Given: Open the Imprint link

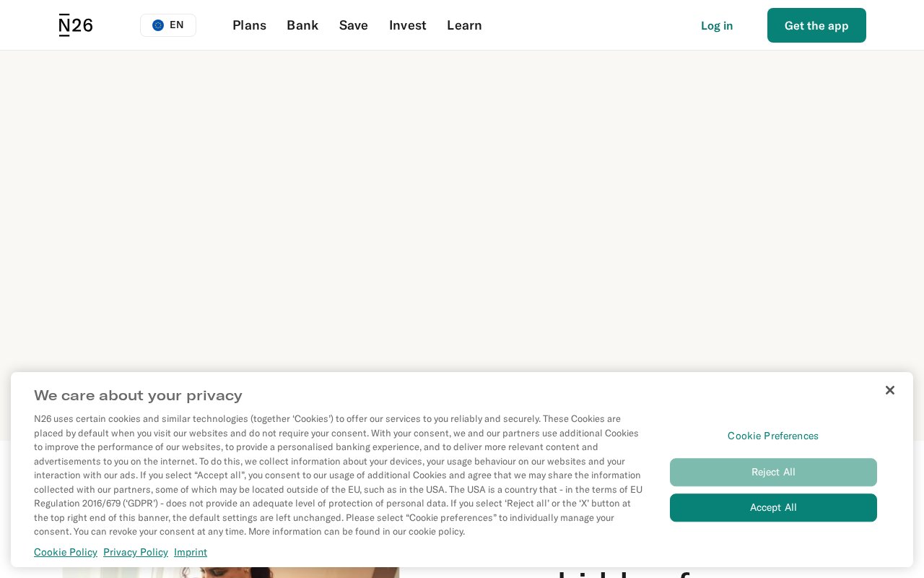Looking at the screenshot, I should [x=191, y=552].
